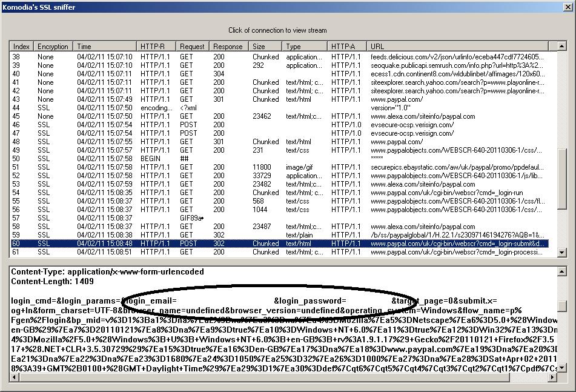
Task: Select connection 50 with BEGIN entry
Action: tap(279, 159)
